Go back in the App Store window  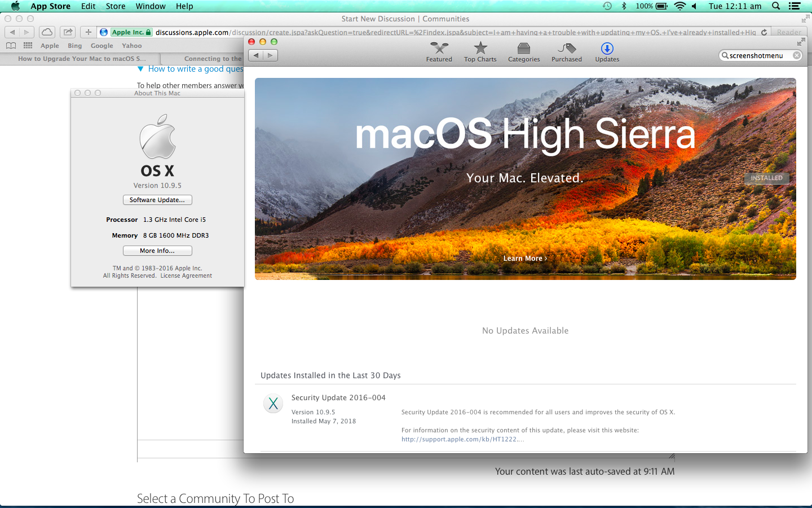[256, 55]
